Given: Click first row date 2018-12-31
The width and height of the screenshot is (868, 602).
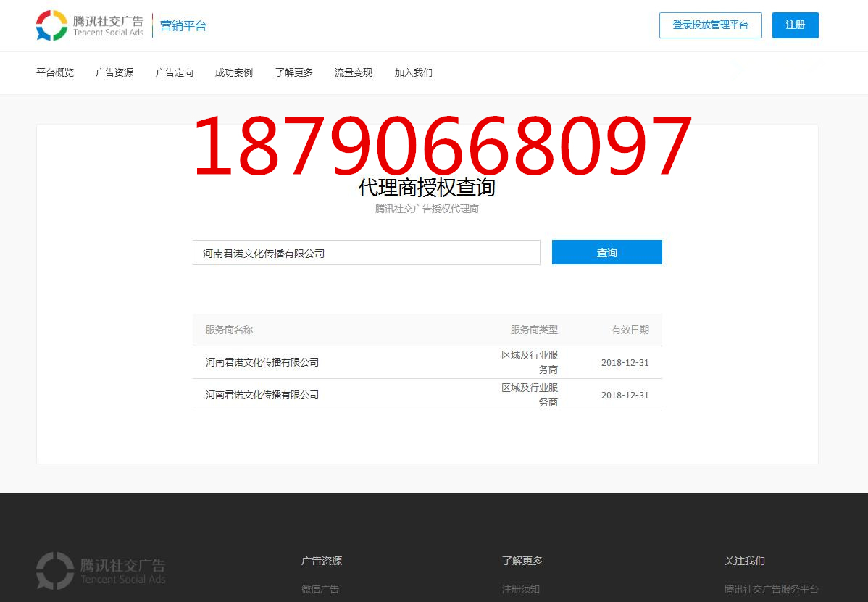Looking at the screenshot, I should [x=625, y=363].
